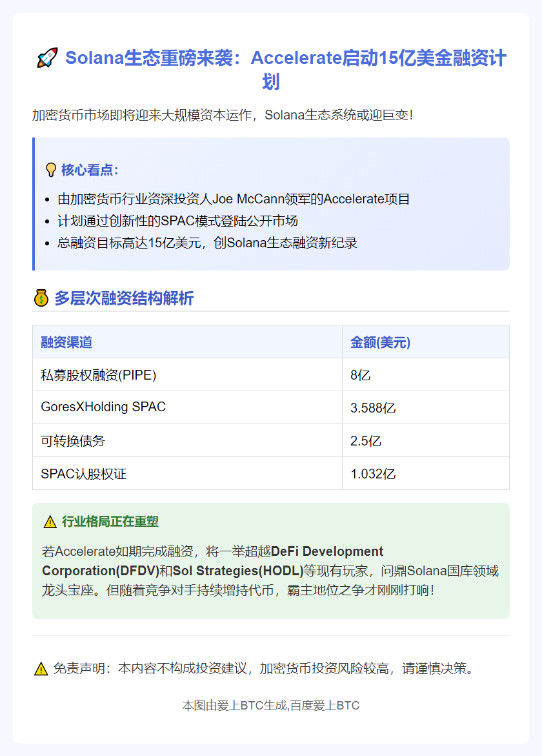The width and height of the screenshot is (542, 756).
Task: Click bullet 总融资目标高达15亿美元
Action: click(207, 243)
